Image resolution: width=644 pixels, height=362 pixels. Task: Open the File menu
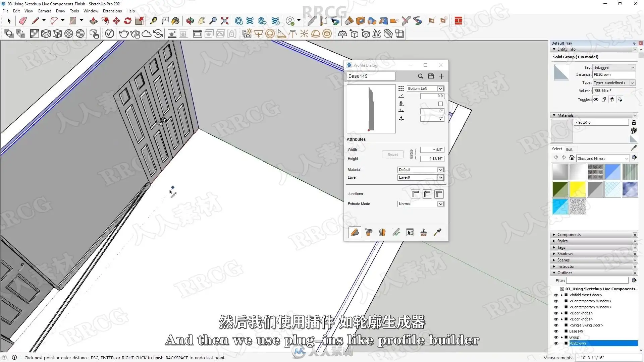[x=5, y=11]
